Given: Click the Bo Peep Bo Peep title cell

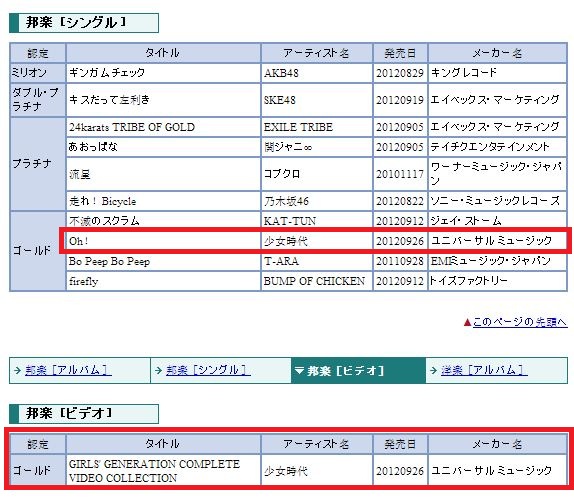Looking at the screenshot, I should [163, 261].
